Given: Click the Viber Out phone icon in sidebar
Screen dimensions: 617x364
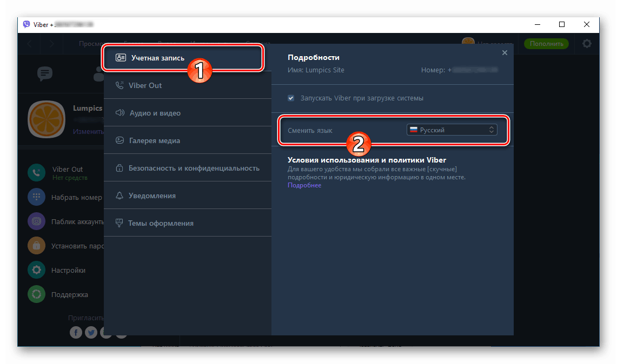Looking at the screenshot, I should click(x=36, y=173).
